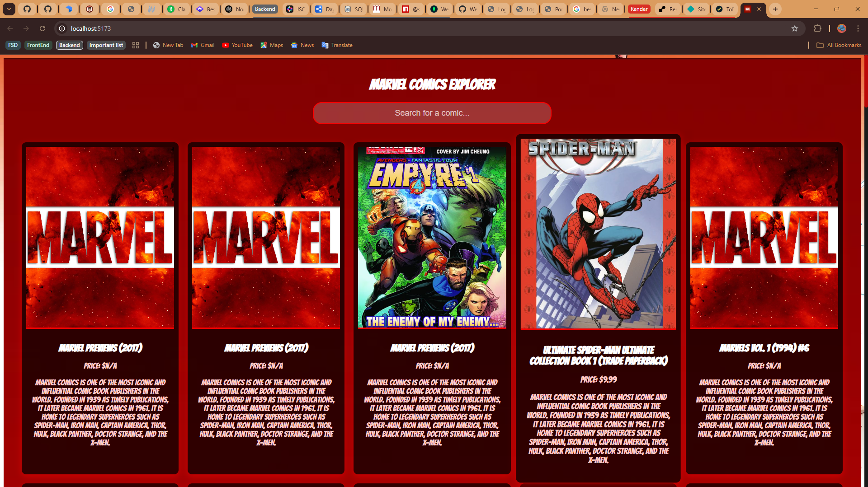868x487 pixels.
Task: Switch to the '@s' npm tab
Action: coord(411,9)
